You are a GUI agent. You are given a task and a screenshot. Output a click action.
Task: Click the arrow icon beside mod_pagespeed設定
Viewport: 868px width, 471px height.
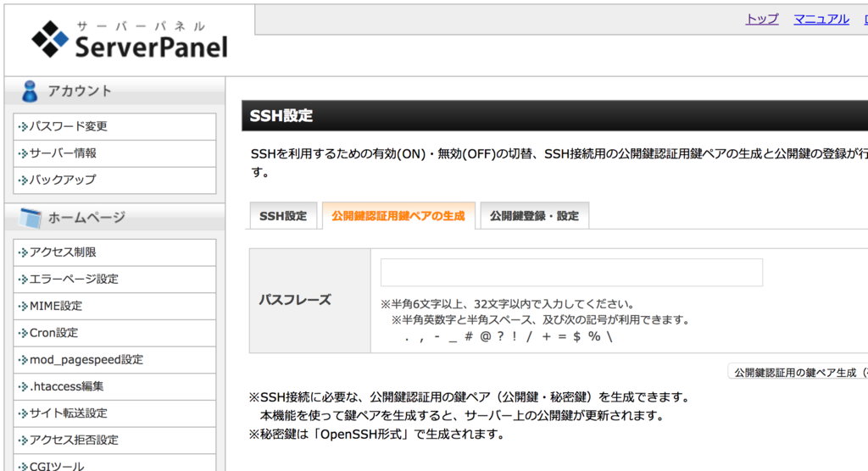point(23,360)
